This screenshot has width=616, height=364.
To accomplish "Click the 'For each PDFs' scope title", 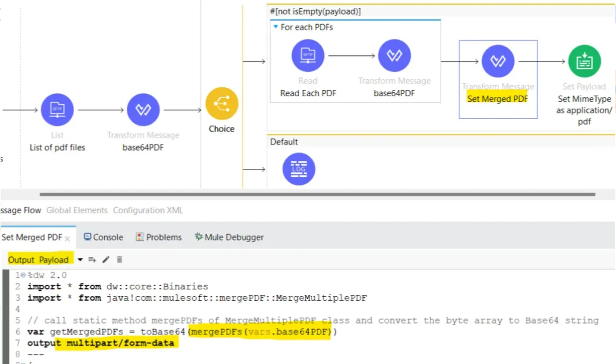I will click(x=307, y=27).
